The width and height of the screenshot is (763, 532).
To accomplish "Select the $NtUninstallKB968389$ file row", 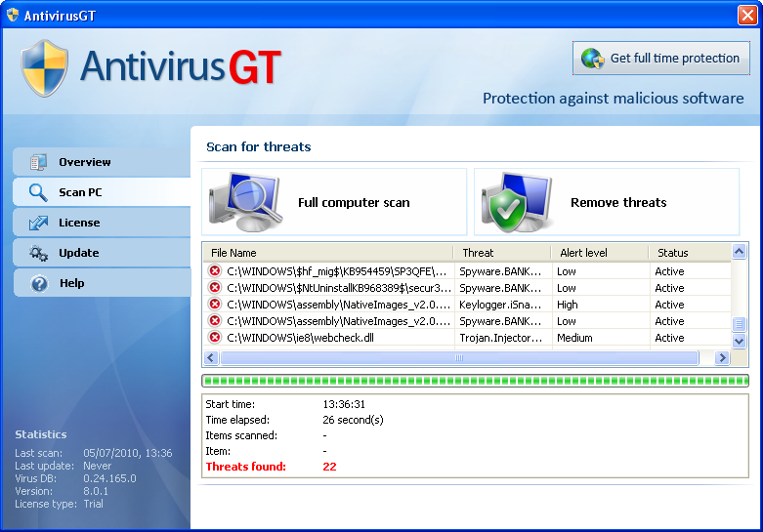I will click(467, 288).
